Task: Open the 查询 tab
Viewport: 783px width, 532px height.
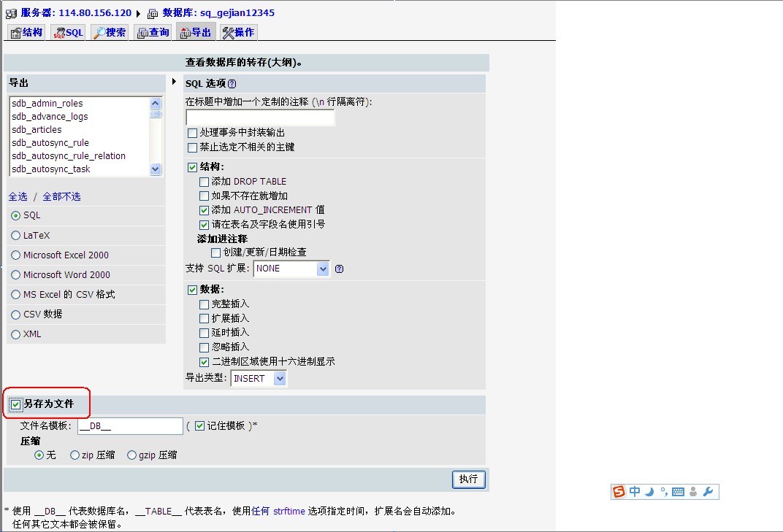Action: (153, 32)
